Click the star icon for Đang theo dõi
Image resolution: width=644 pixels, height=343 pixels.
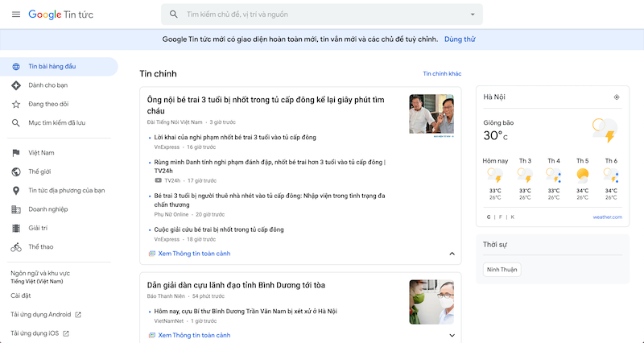tap(16, 105)
